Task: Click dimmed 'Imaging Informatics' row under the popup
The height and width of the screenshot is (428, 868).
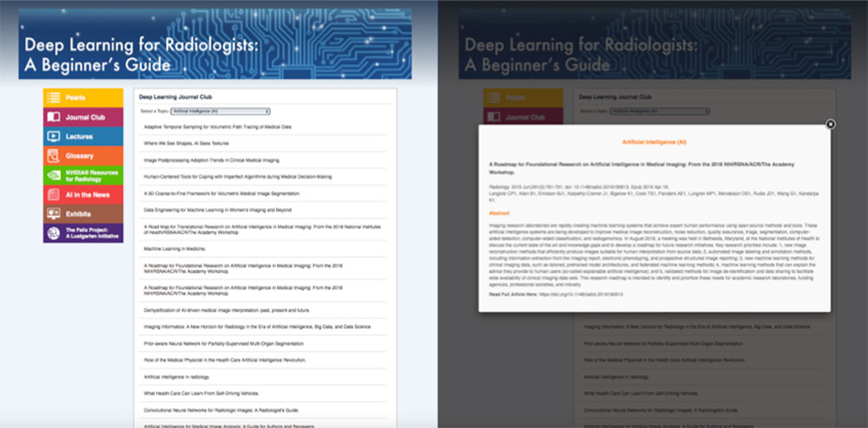Action: (x=696, y=326)
